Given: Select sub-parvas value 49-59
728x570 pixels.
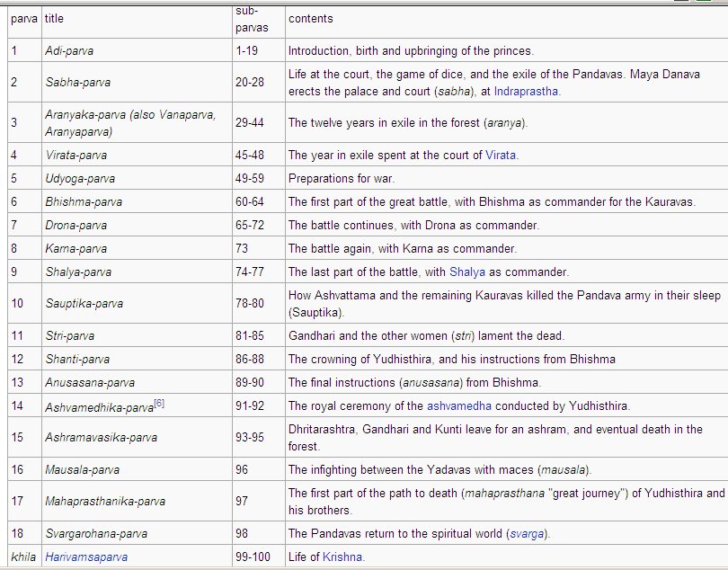Looking at the screenshot, I should coord(249,178).
